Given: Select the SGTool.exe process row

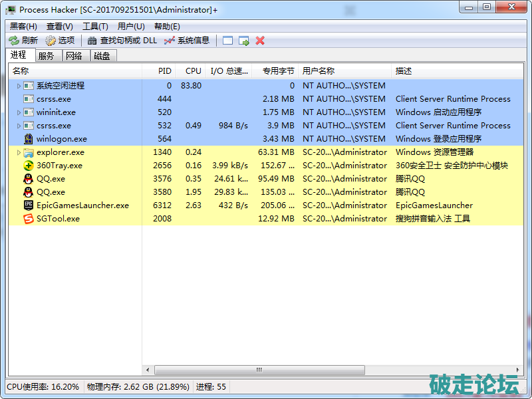Looking at the screenshot, I should point(58,219).
